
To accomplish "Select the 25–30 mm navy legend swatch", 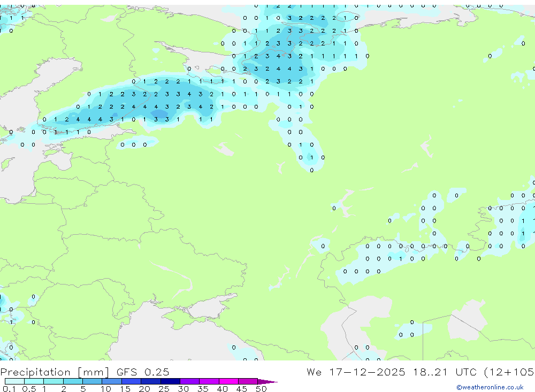I will pos(170,381).
